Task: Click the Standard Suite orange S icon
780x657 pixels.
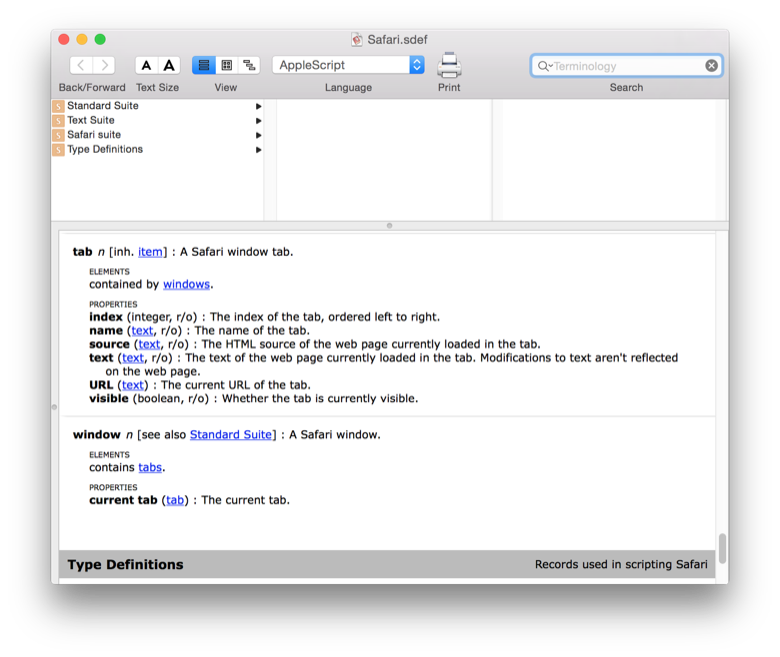Action: pos(58,106)
